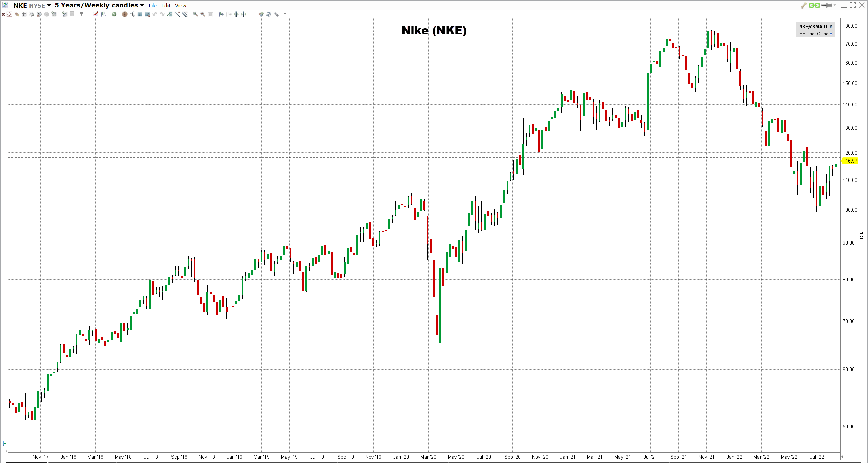Click the 100.00 price axis label
868x463 pixels.
click(850, 210)
